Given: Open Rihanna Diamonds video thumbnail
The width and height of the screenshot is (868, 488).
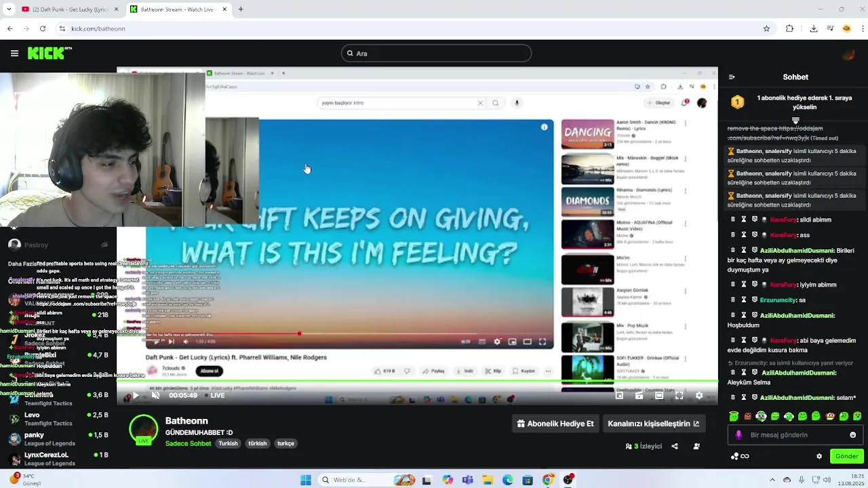Looking at the screenshot, I should coord(587,201).
